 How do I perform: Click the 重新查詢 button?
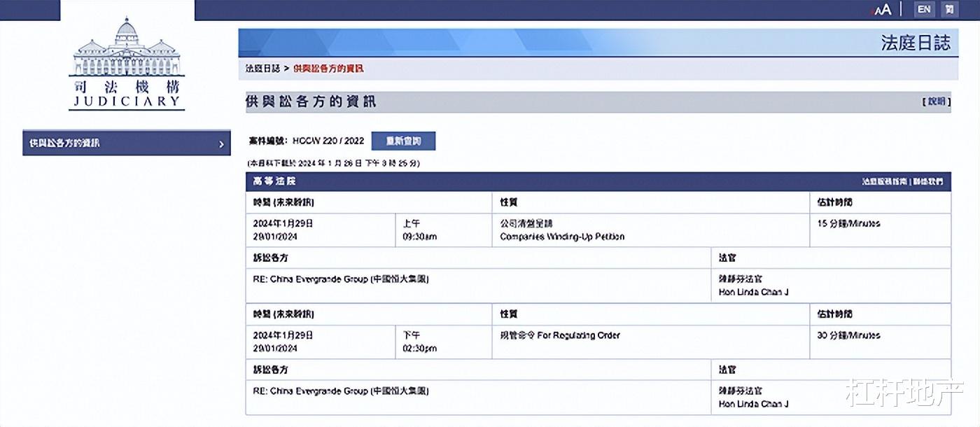click(x=403, y=141)
